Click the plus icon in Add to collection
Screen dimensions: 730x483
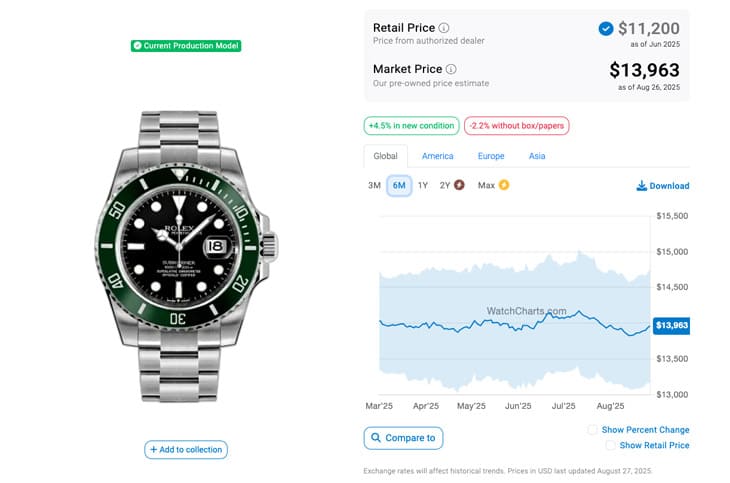pyautogui.click(x=154, y=449)
